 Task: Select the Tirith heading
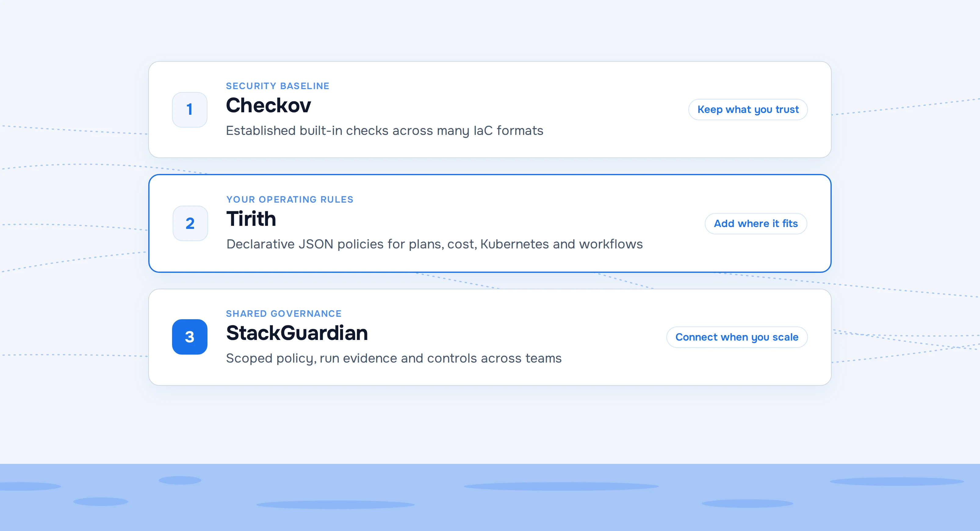click(x=251, y=219)
